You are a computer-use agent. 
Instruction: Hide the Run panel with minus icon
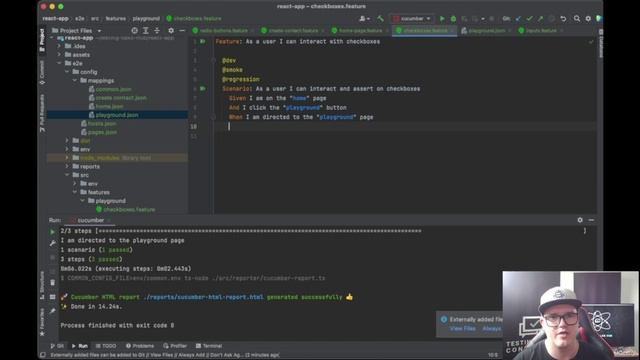click(591, 220)
